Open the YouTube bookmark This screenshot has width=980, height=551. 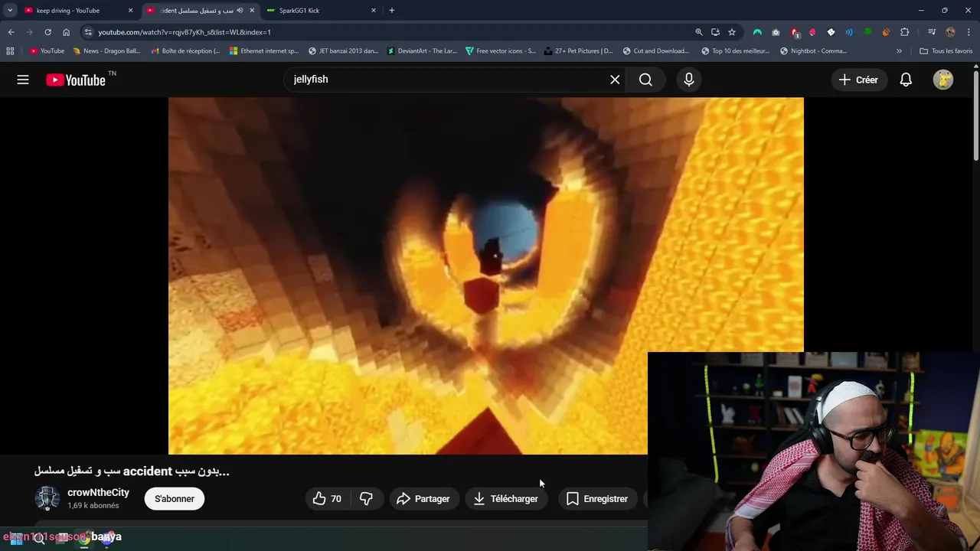tap(47, 51)
